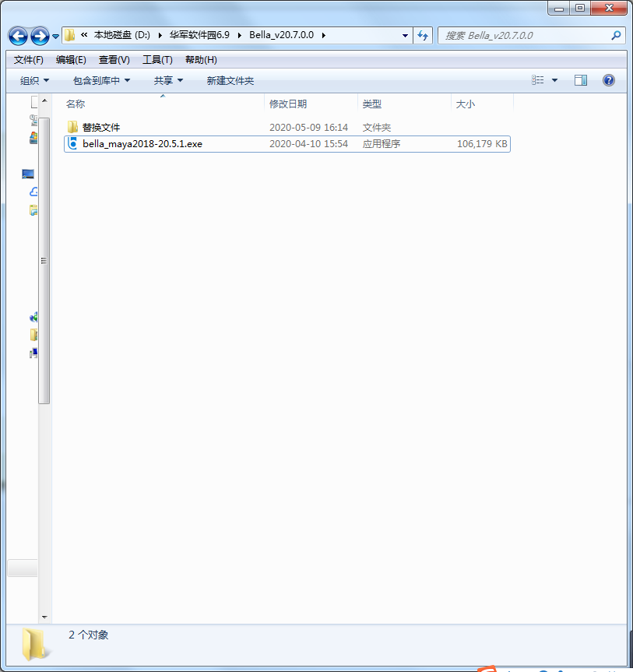Click the bella_maya2018 exe file icon
Image resolution: width=633 pixels, height=672 pixels.
click(x=72, y=143)
